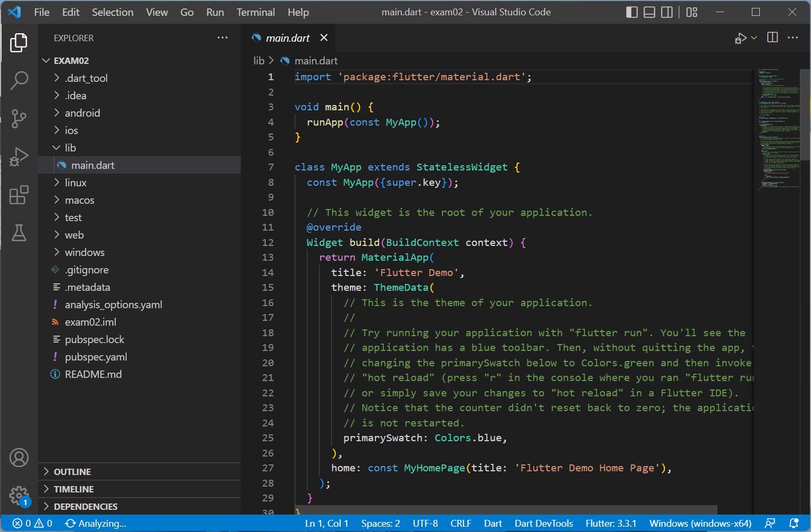The height and width of the screenshot is (532, 811).
Task: Click Ln 1, Col 1 cursor position
Action: [327, 524]
